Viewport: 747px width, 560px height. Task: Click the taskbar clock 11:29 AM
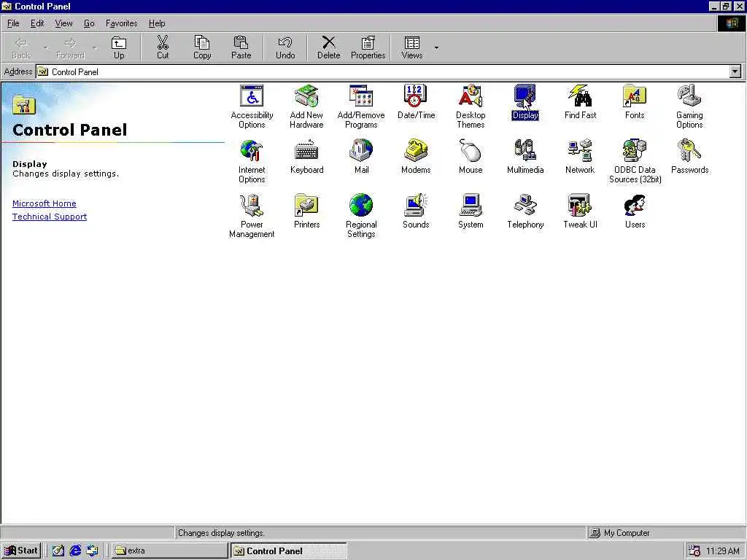click(x=723, y=551)
